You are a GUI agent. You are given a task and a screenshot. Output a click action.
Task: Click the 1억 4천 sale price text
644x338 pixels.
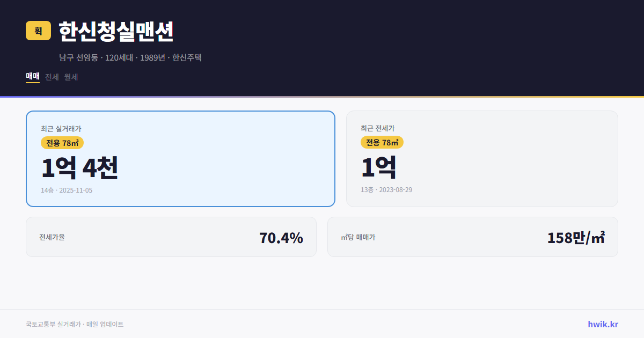click(79, 168)
